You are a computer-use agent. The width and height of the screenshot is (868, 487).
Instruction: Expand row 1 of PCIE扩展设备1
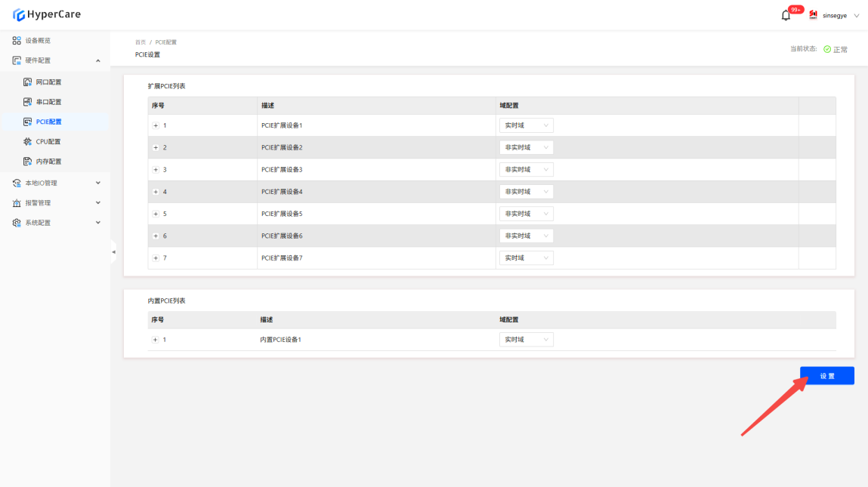point(156,125)
